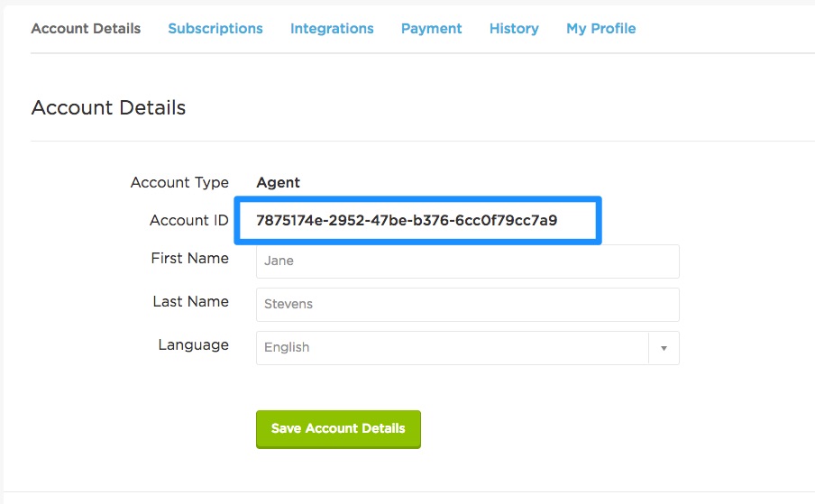Click the Save Account Details button

[x=338, y=429]
